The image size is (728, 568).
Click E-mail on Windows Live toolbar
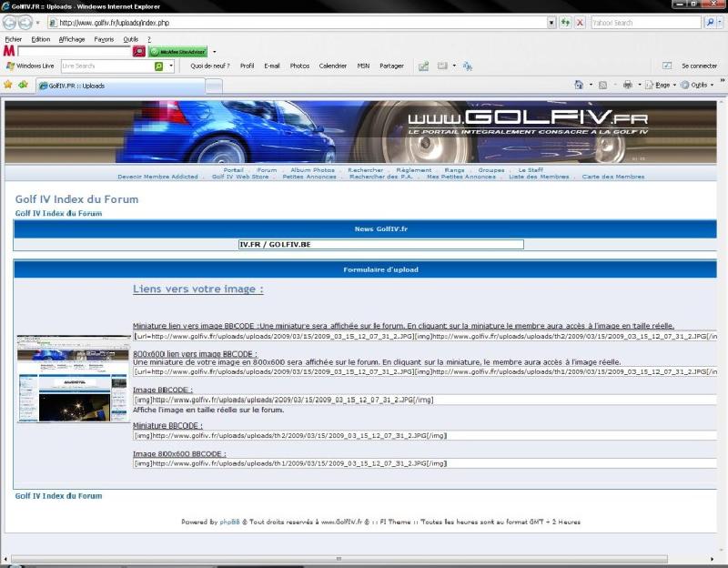click(x=271, y=66)
